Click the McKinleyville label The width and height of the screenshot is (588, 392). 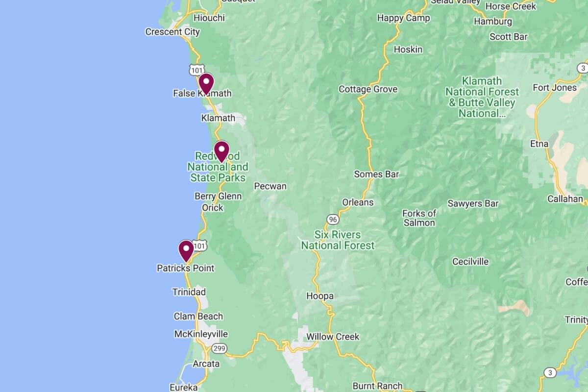coord(201,334)
